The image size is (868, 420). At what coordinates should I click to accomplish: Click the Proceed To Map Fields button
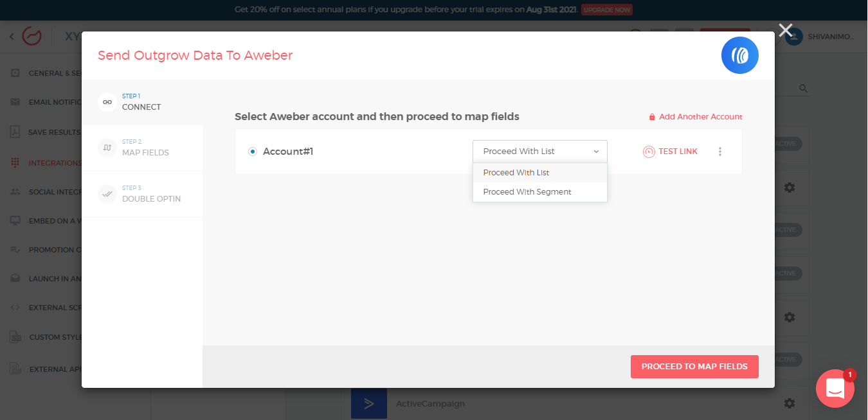point(694,366)
